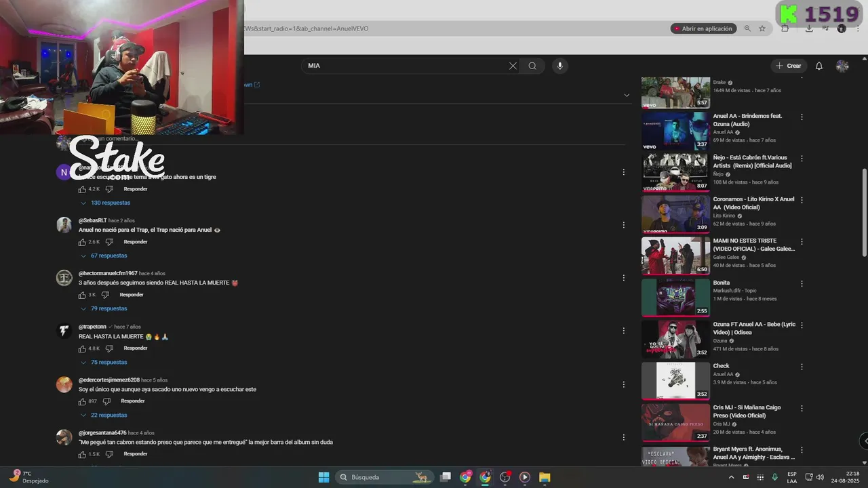Like the @edercortesjimenez6208 comment
Image resolution: width=868 pixels, height=488 pixels.
click(82, 401)
